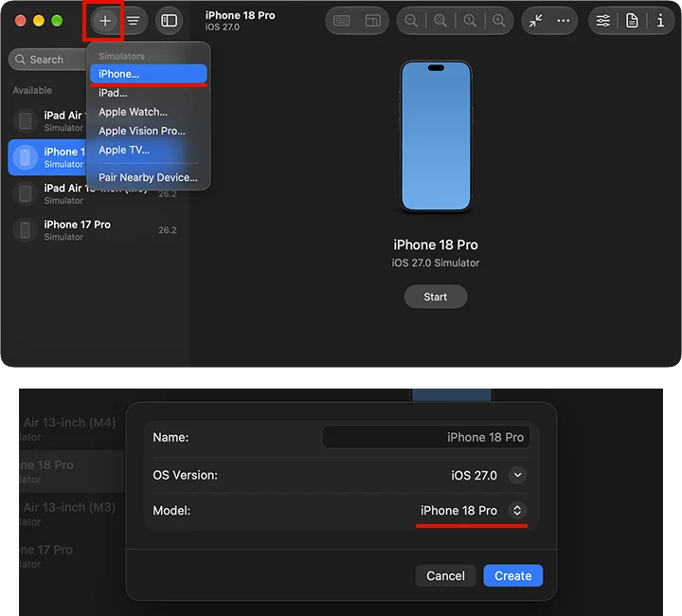This screenshot has width=682, height=616.
Task: Click the iPhone 18 Pro preview image
Action: click(436, 136)
